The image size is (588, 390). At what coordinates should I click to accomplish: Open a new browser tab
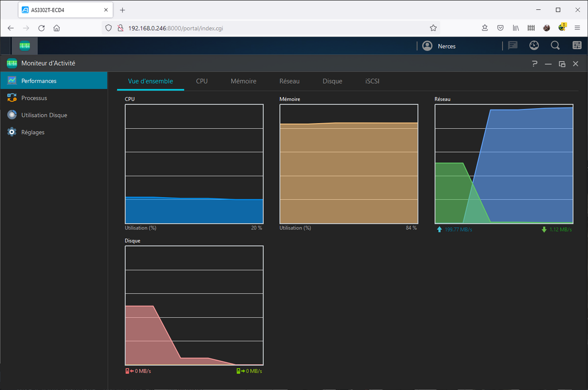tap(122, 10)
